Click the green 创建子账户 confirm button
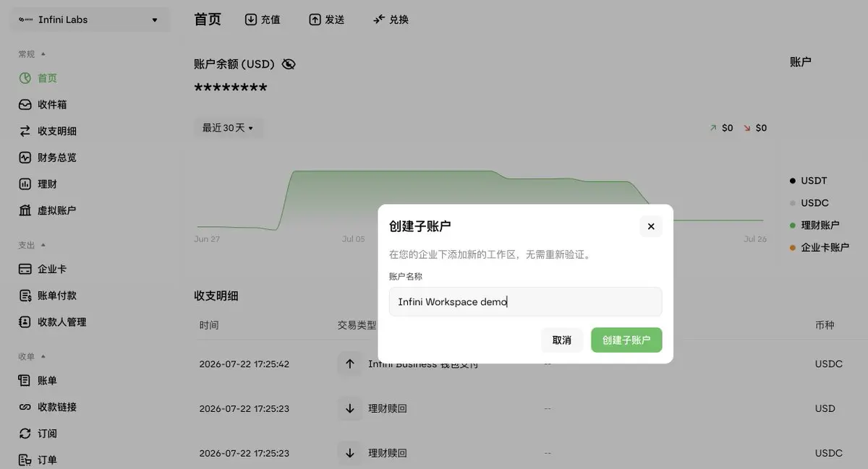This screenshot has height=469, width=868. tap(626, 340)
